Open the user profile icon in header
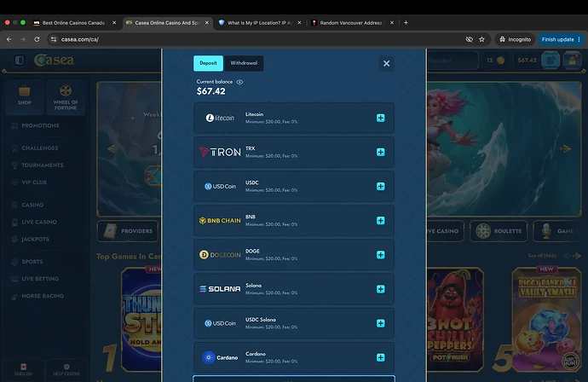Viewport: 588px width, 382px height. (x=573, y=60)
